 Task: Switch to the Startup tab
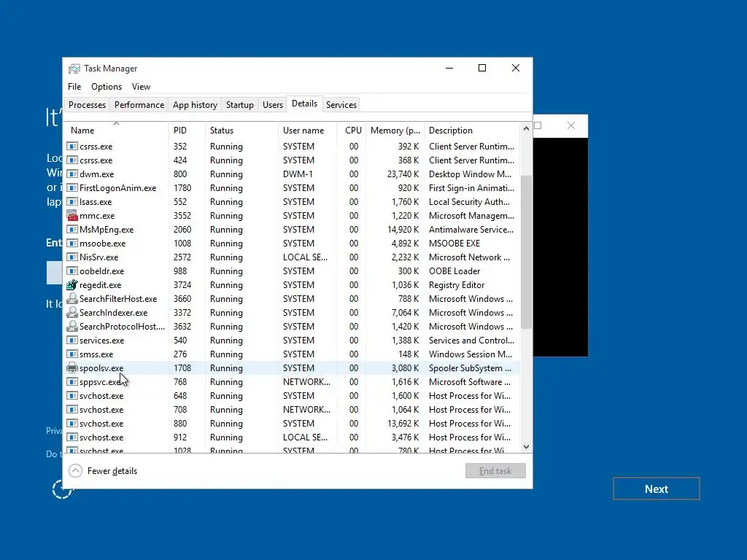coord(239,105)
